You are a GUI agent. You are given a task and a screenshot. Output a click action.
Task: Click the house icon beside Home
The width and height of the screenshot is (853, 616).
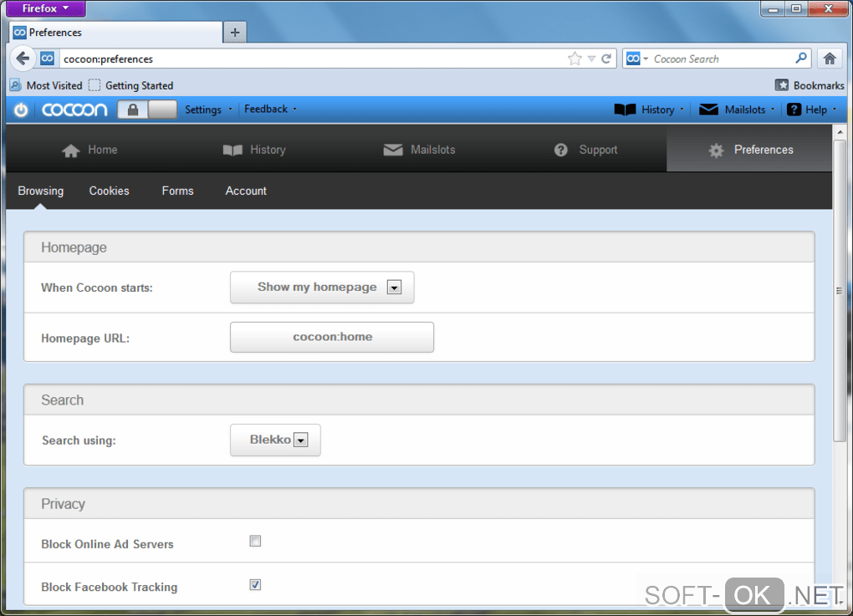click(x=71, y=150)
